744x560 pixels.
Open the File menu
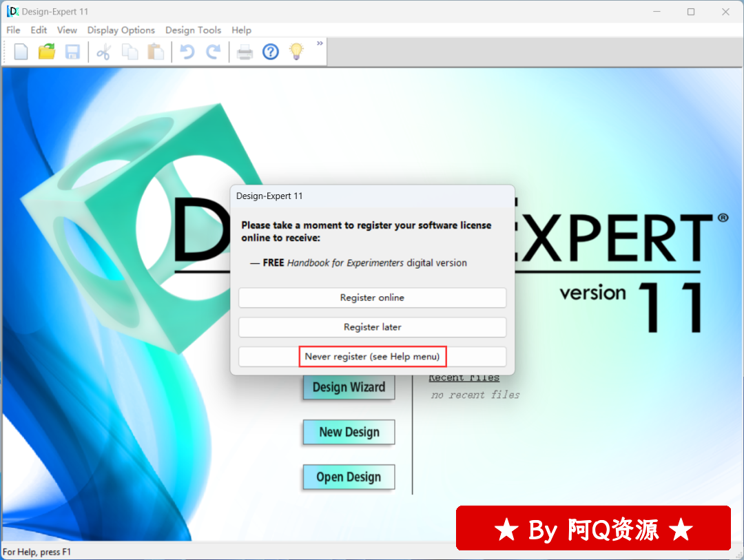coord(13,30)
